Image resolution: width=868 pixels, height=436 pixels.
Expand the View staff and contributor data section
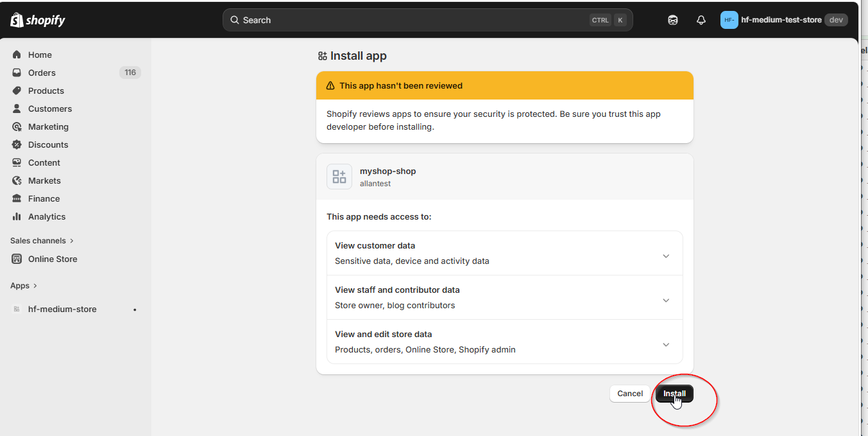click(665, 300)
